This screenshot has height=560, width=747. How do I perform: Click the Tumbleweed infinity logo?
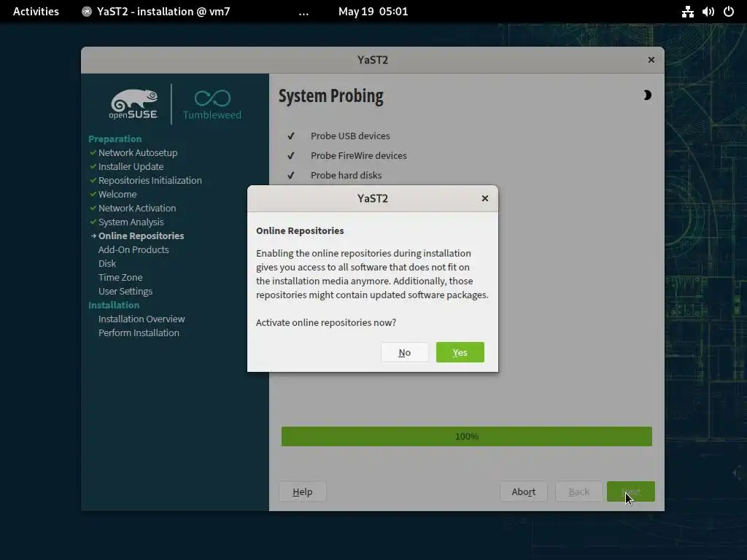coord(212,105)
